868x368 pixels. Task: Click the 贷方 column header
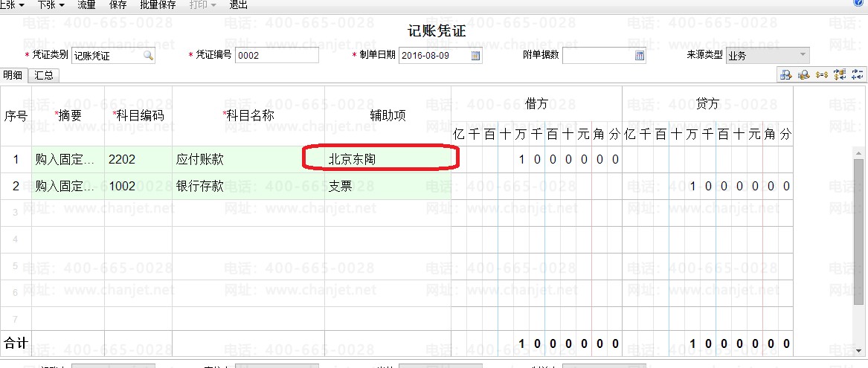pos(707,103)
